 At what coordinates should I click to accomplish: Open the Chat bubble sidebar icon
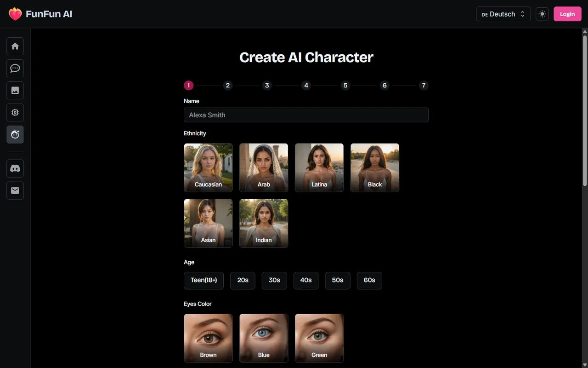(x=15, y=68)
